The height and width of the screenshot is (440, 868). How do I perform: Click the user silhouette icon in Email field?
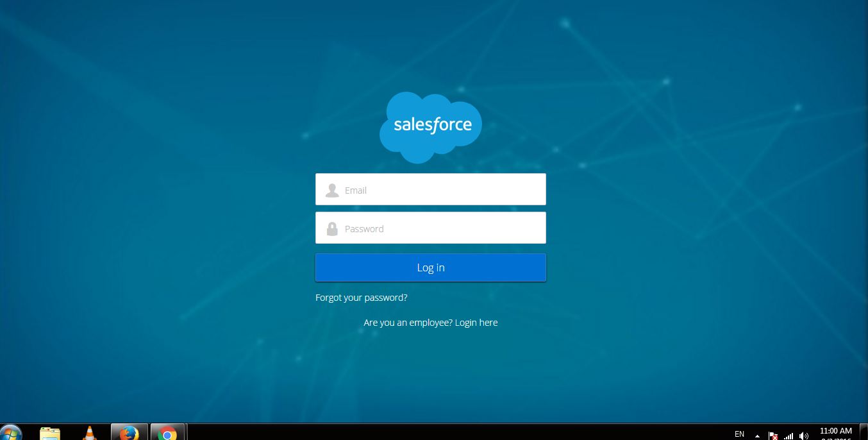coord(332,190)
